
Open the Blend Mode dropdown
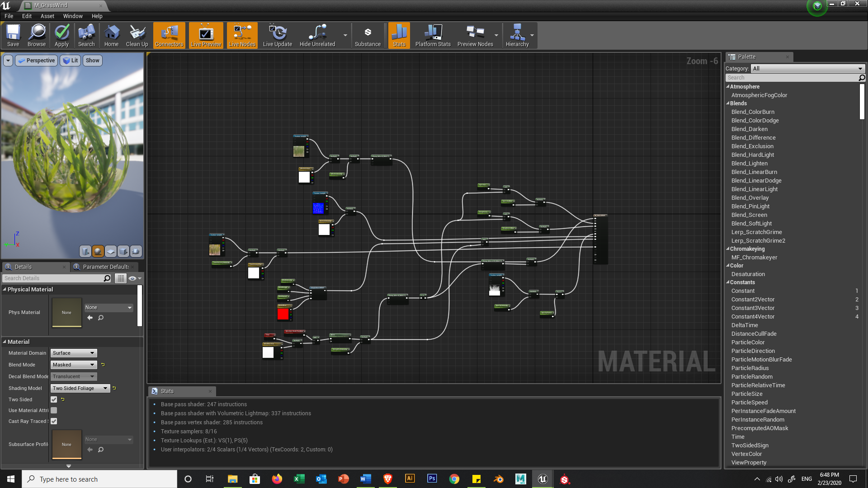[74, 365]
